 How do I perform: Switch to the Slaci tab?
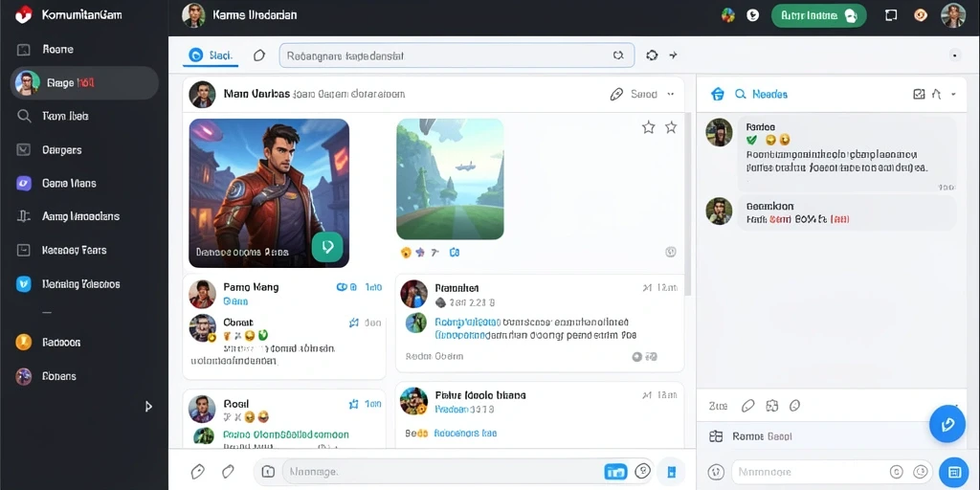pyautogui.click(x=211, y=55)
